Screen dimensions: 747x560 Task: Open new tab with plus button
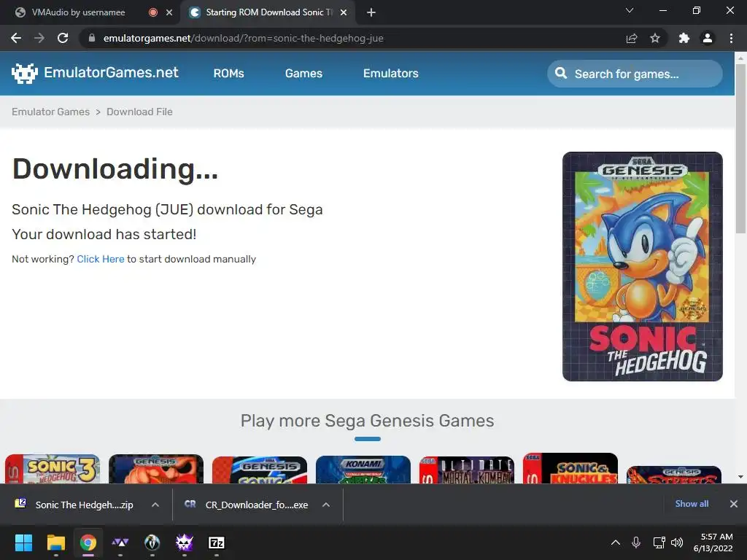tap(371, 12)
